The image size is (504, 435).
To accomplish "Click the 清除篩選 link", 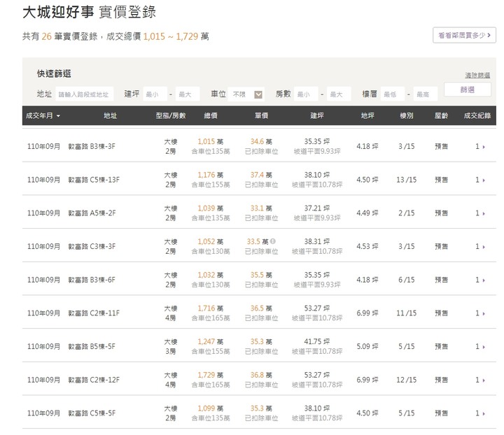I will point(477,75).
